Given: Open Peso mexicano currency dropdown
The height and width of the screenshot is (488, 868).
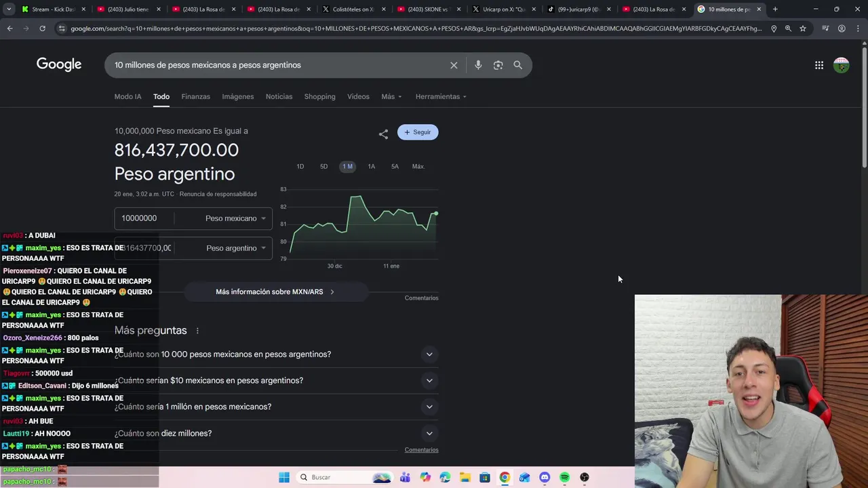Looking at the screenshot, I should tap(235, 218).
